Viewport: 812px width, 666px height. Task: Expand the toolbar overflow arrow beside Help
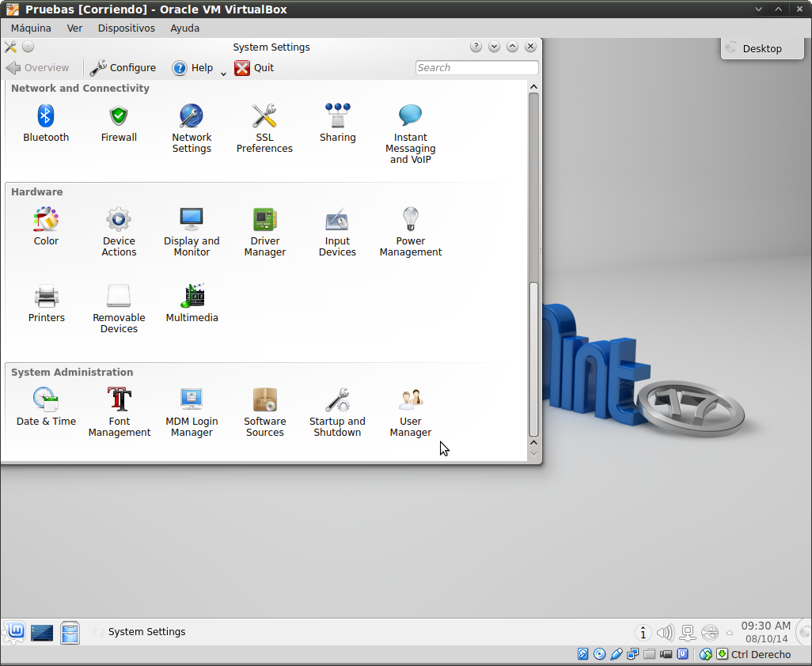(x=223, y=73)
